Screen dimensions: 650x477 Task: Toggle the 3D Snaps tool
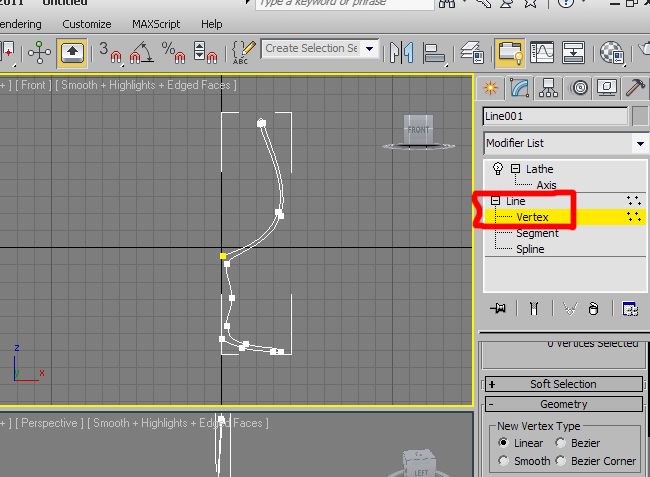click(111, 53)
